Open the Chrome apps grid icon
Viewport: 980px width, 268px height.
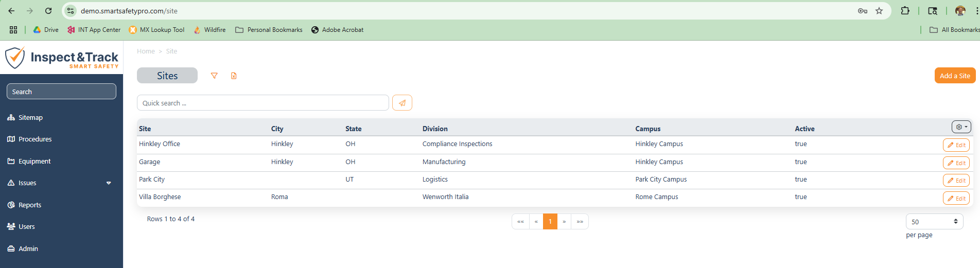(13, 30)
